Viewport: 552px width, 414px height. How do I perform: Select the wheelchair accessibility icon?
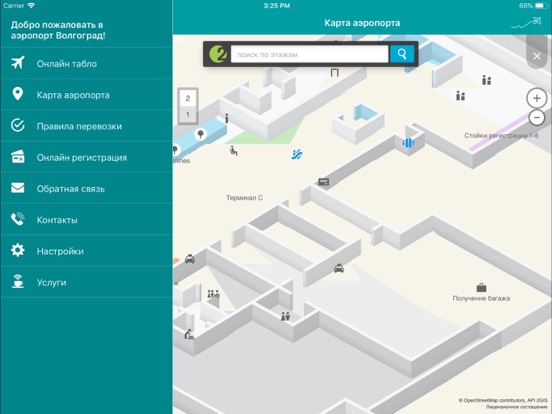point(233,151)
